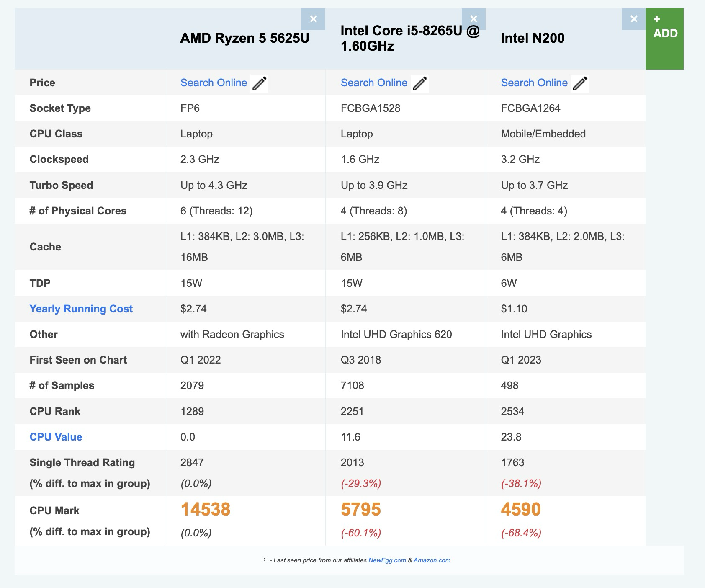Click the single thread rating 2847
The width and height of the screenshot is (705, 588).
pos(192,462)
